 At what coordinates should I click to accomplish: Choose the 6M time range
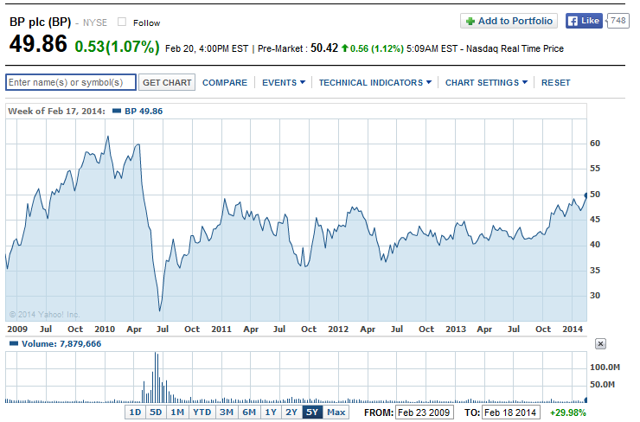coord(249,412)
